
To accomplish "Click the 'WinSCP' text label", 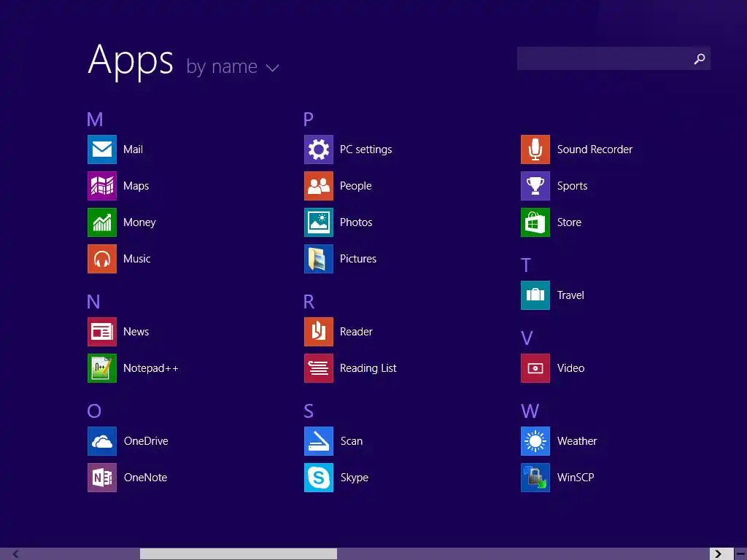I will click(x=576, y=478).
